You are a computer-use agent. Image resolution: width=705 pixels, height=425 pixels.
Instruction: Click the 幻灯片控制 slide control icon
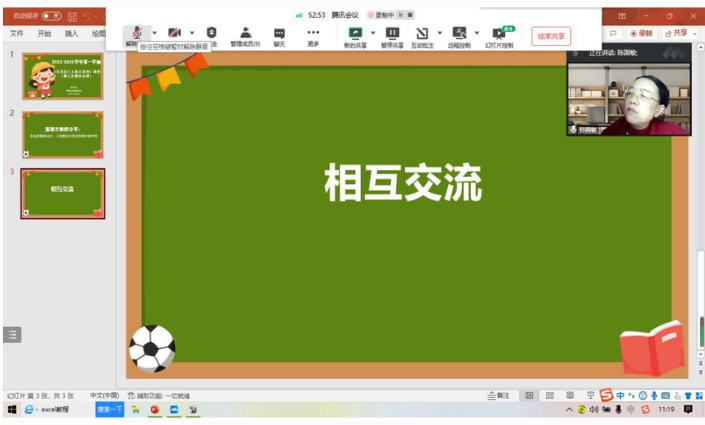[499, 34]
